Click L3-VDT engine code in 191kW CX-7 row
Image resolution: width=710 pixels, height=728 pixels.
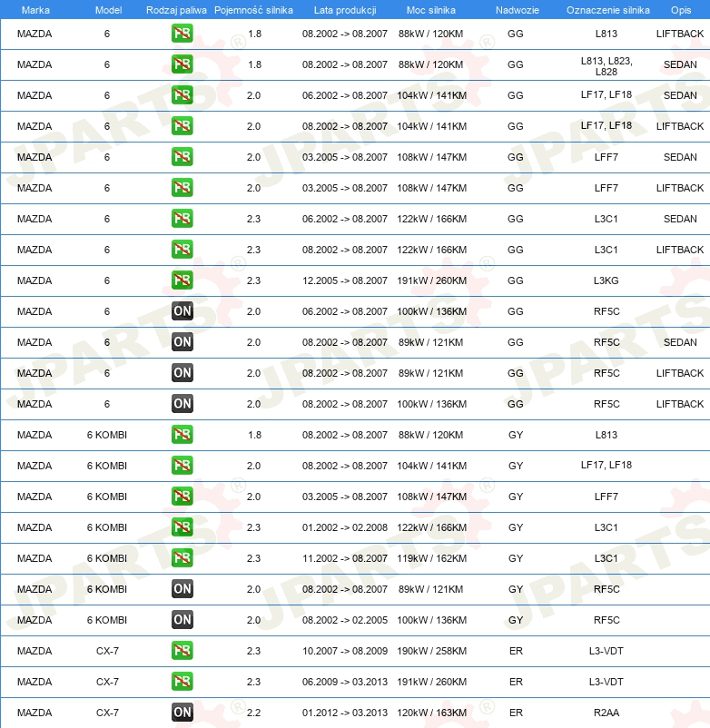point(606,682)
